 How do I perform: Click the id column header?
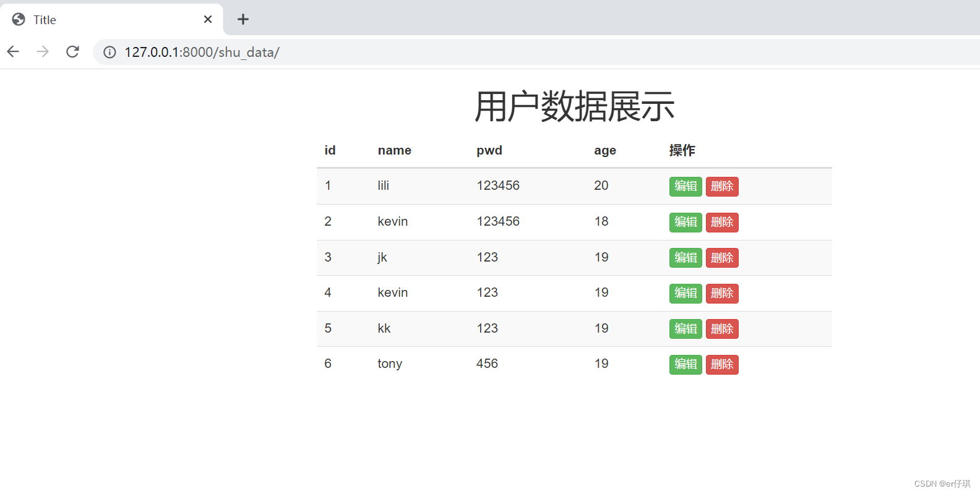coord(330,150)
